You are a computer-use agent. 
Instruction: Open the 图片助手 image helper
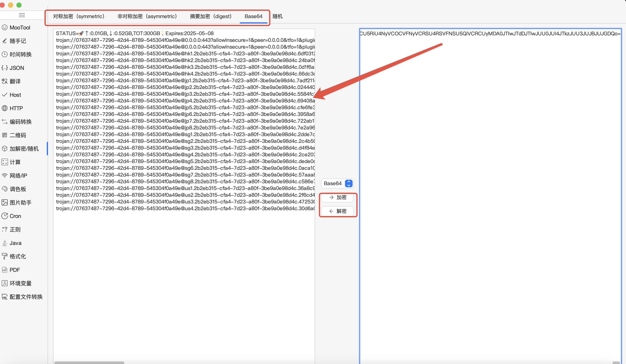pyautogui.click(x=20, y=202)
